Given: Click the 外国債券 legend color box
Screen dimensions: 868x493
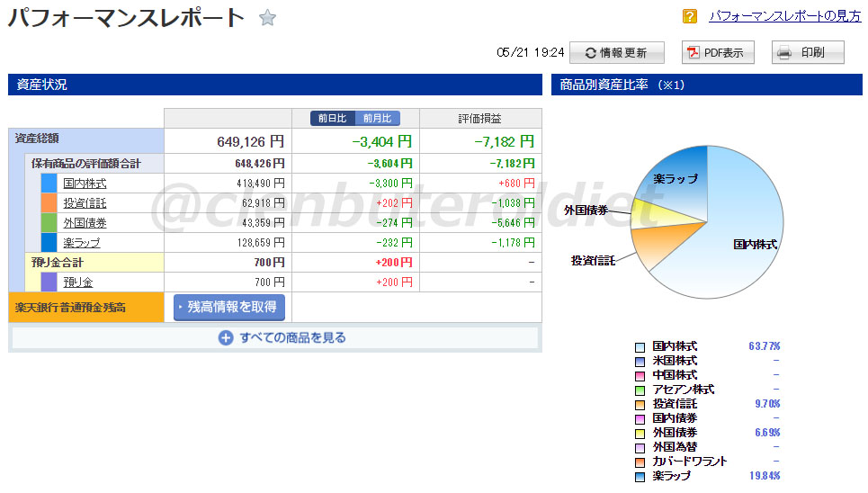Looking at the screenshot, I should pos(640,434).
